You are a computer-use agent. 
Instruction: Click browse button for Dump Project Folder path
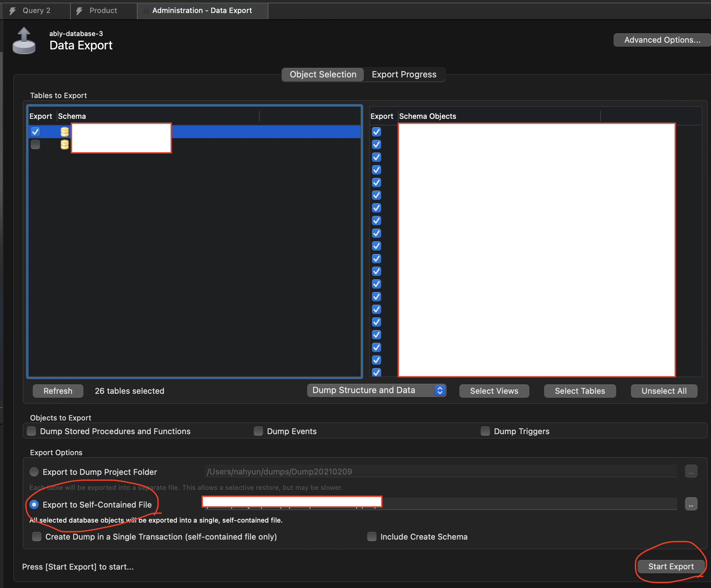tap(691, 472)
